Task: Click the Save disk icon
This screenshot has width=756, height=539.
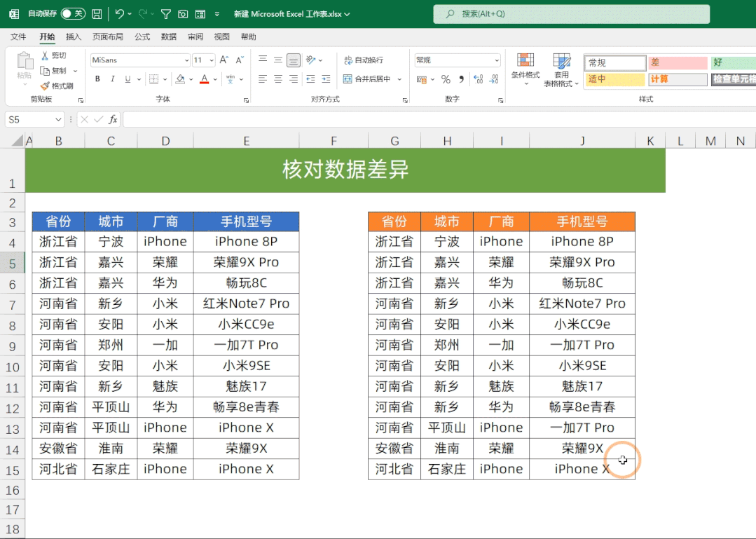Action: click(x=97, y=14)
